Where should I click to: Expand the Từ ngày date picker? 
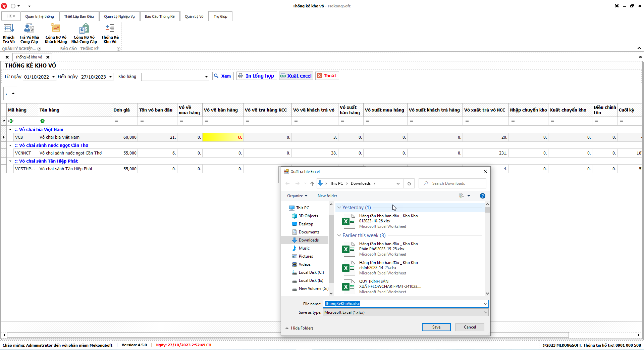(x=53, y=77)
